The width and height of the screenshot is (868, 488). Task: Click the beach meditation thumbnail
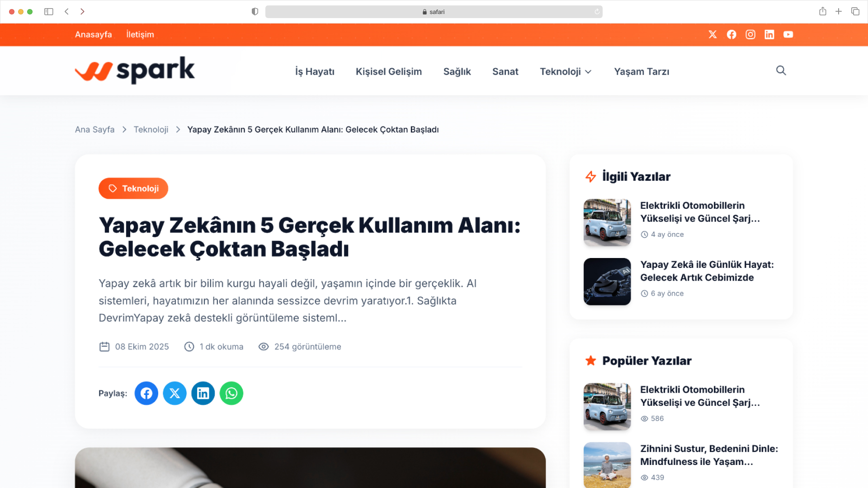click(x=607, y=465)
